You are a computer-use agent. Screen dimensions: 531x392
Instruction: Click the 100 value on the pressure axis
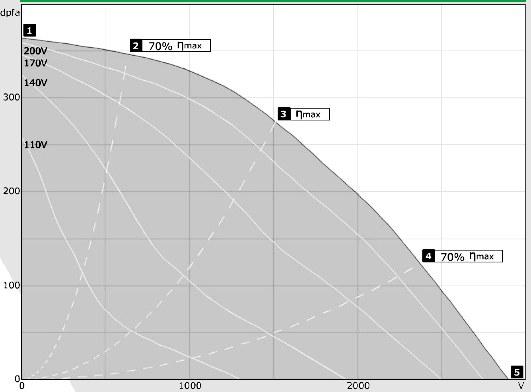tap(12, 285)
